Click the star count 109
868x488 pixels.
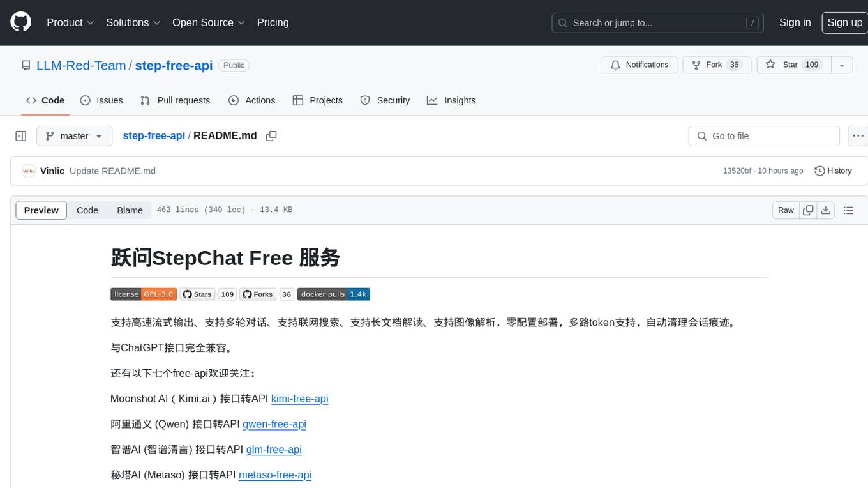(812, 65)
